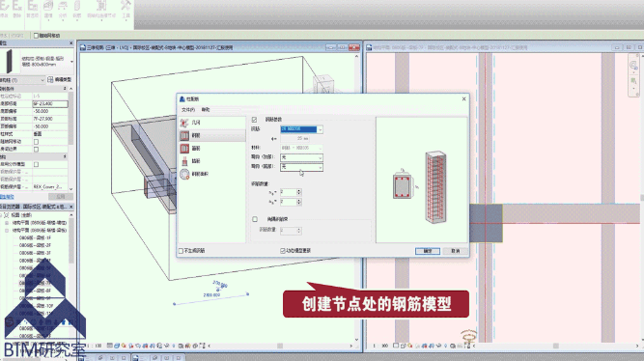
Task: Click visual style icon in plan view control bar
Action: 403,346
